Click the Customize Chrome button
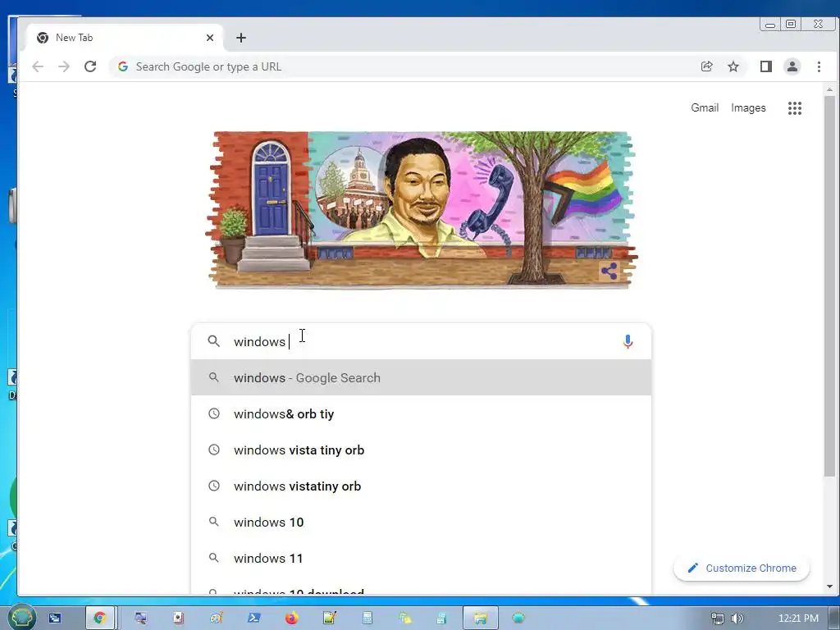The image size is (840, 630). [742, 568]
